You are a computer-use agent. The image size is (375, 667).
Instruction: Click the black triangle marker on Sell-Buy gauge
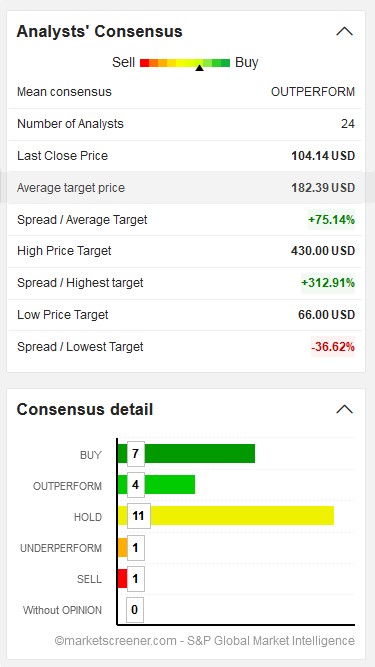(199, 67)
